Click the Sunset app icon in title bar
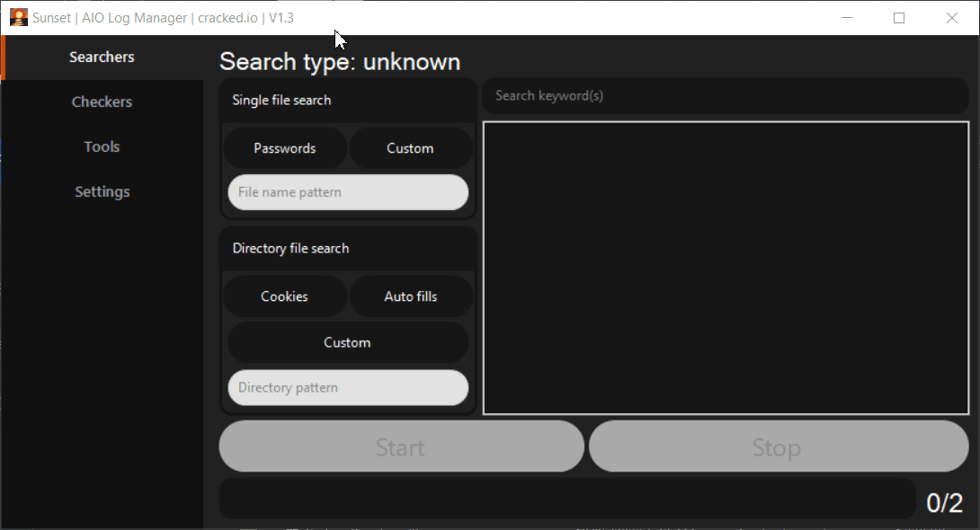The image size is (980, 530). coord(18,17)
